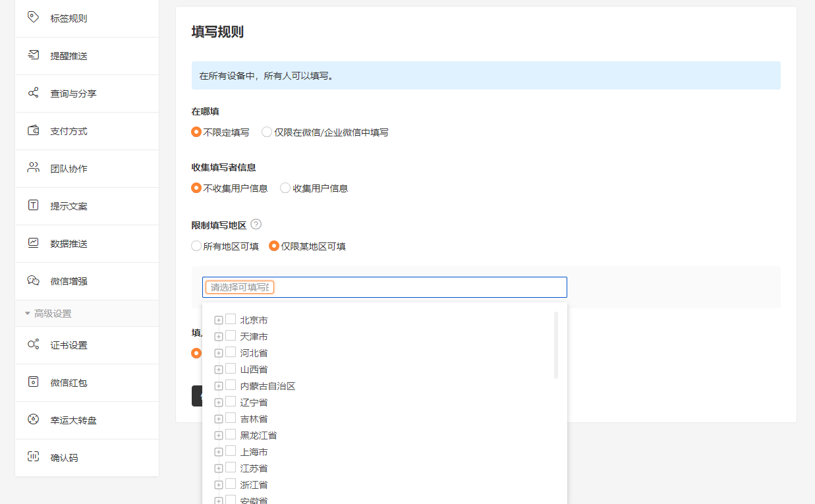Click the reminder push icon beside 提醒推送

coord(33,55)
